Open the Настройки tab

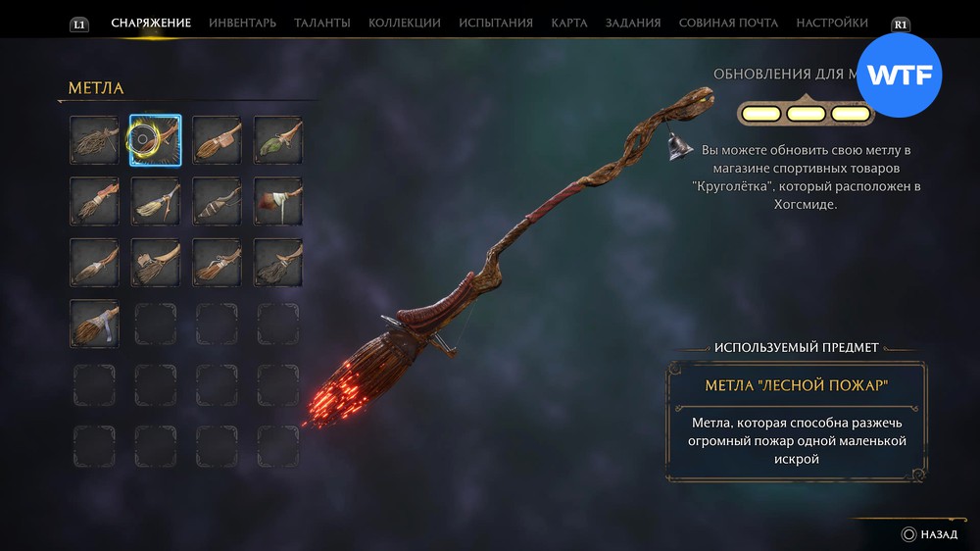tap(832, 24)
